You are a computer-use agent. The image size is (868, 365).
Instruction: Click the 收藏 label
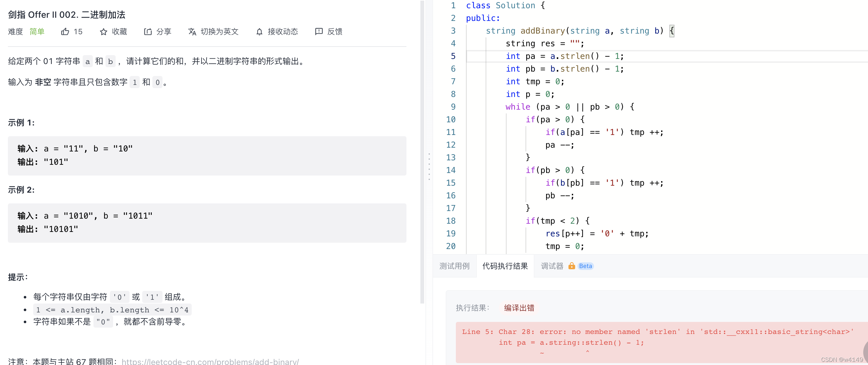click(x=119, y=32)
